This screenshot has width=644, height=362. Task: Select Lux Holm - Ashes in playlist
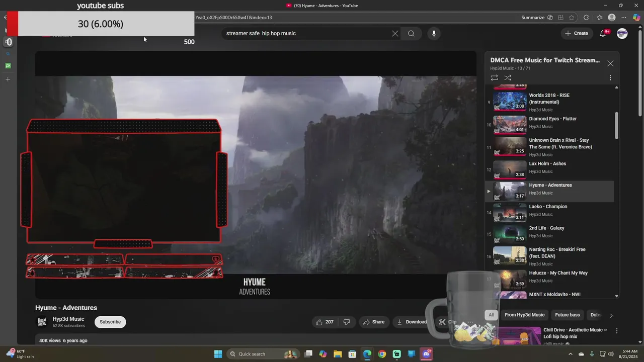pyautogui.click(x=549, y=169)
